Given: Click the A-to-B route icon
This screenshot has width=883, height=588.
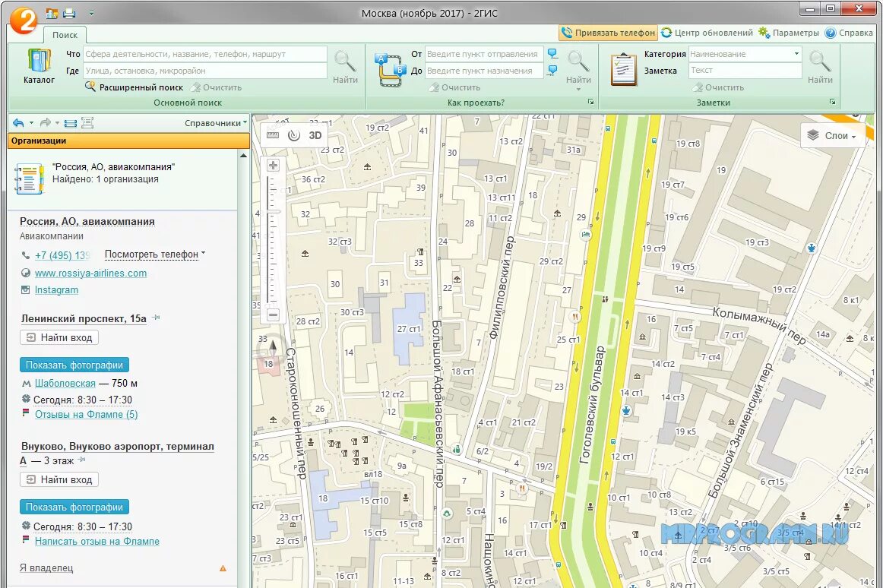Looking at the screenshot, I should 391,70.
